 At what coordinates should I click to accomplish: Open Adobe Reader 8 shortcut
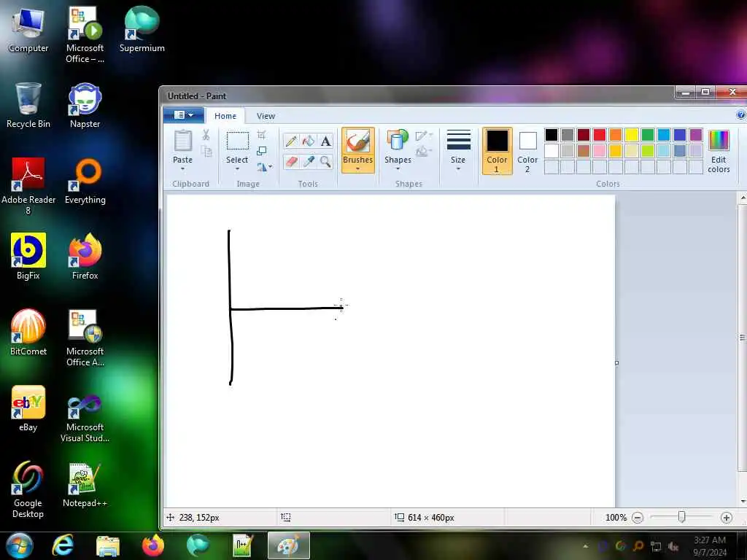pyautogui.click(x=28, y=186)
